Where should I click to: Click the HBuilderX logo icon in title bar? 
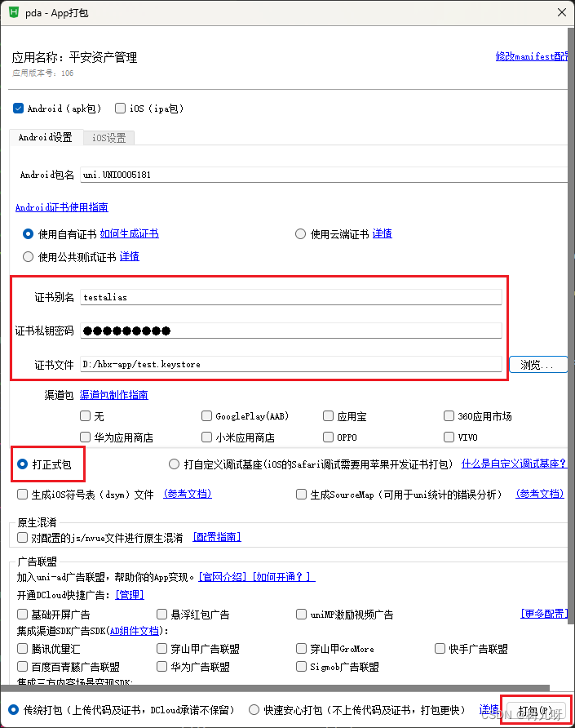pyautogui.click(x=14, y=12)
